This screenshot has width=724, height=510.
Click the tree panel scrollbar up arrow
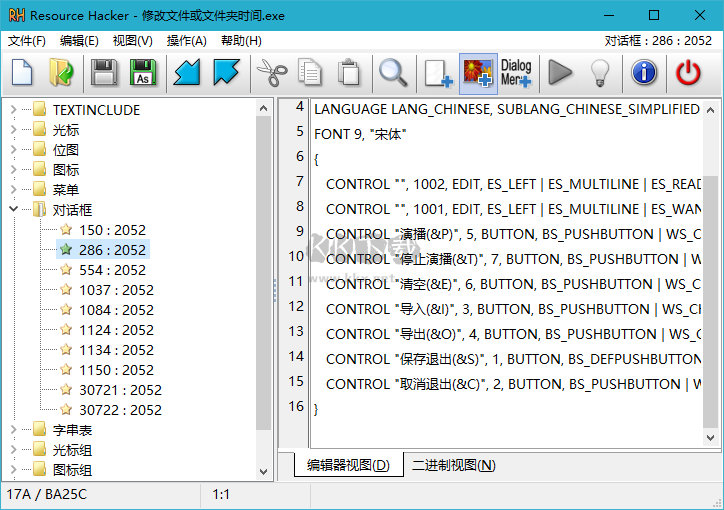pos(264,108)
